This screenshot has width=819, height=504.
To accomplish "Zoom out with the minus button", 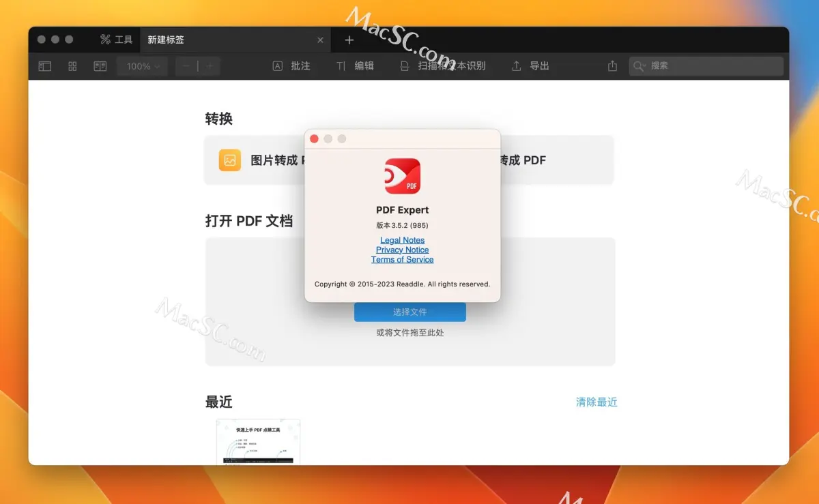I will tap(186, 66).
